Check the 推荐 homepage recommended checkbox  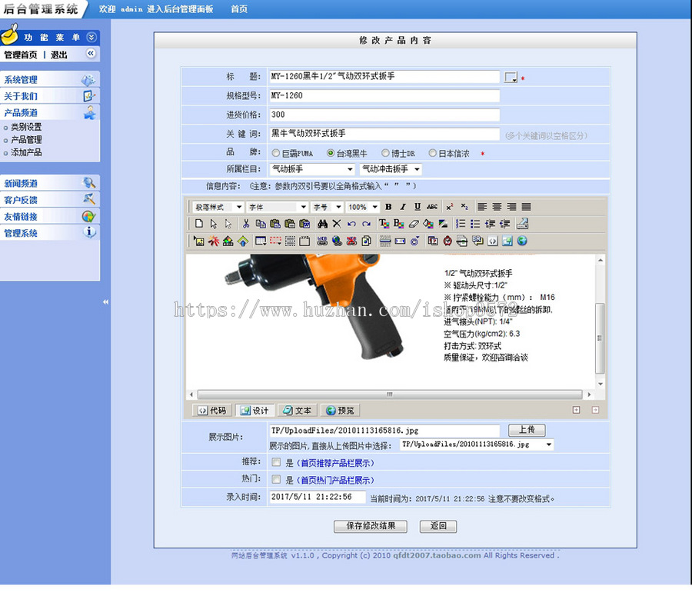click(x=276, y=462)
